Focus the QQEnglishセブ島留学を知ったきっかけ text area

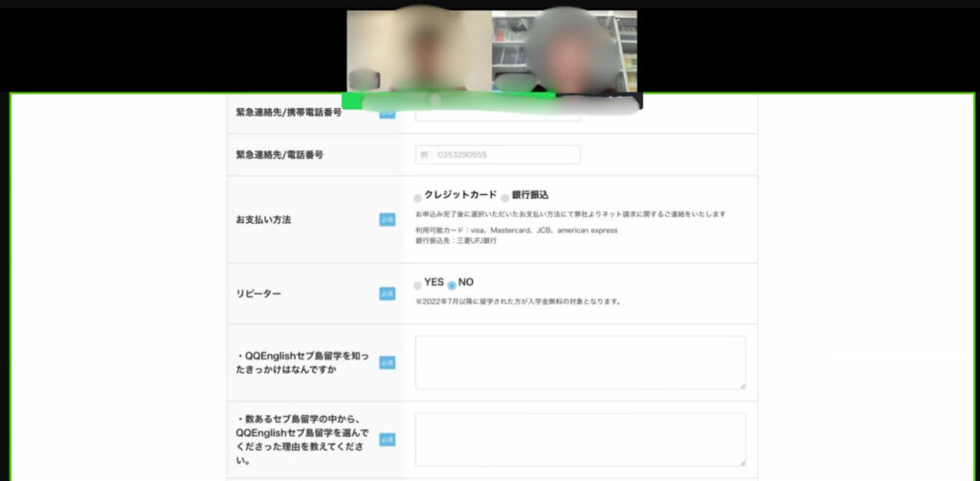click(x=580, y=363)
